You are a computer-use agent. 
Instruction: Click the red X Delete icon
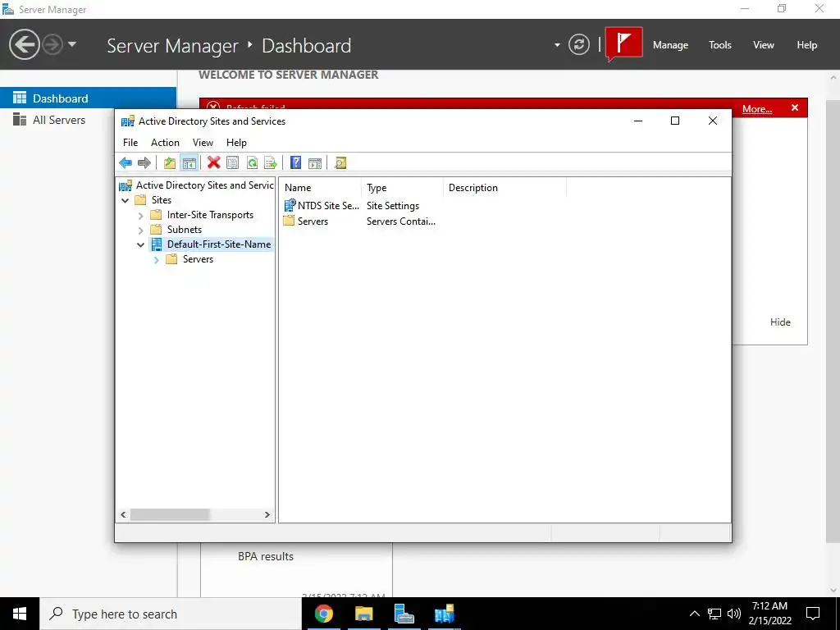(x=214, y=163)
